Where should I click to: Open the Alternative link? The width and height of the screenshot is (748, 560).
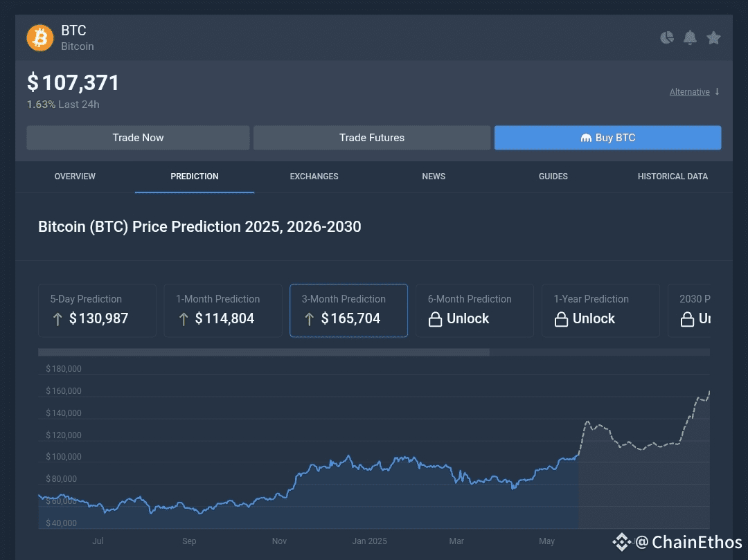click(x=689, y=92)
